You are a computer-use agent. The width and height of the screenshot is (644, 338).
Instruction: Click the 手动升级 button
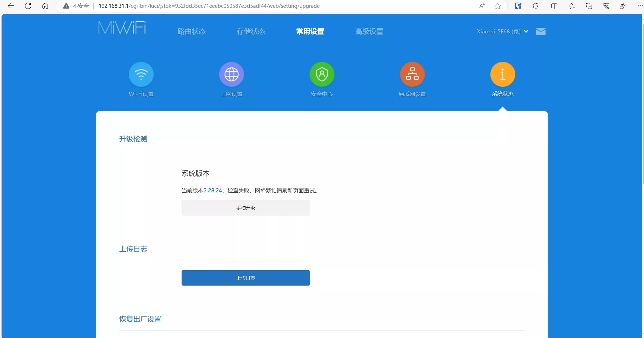(245, 208)
